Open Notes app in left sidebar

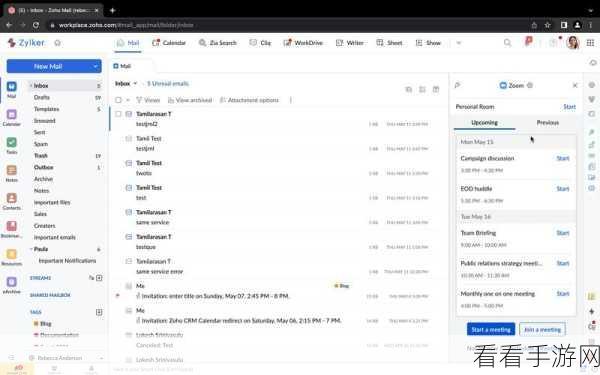11,173
